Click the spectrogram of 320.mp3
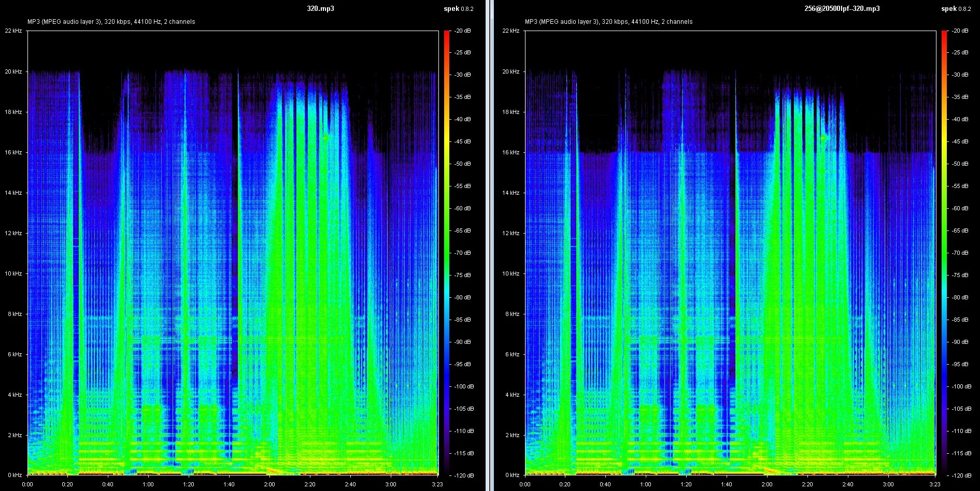Screen dimensions: 980x491 click(x=233, y=253)
